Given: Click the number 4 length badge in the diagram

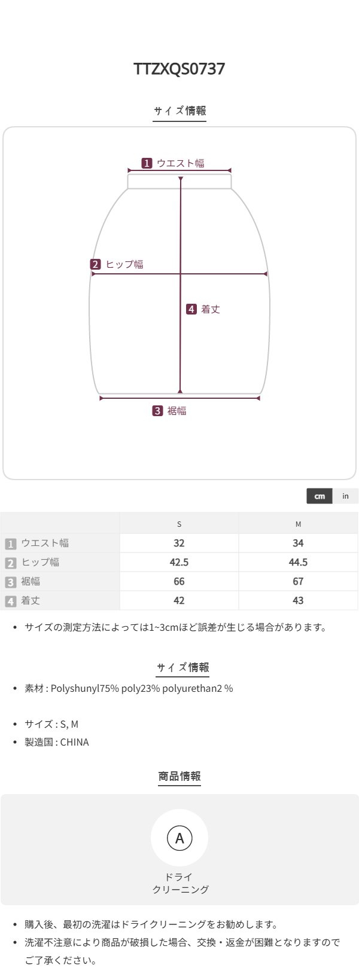Looking at the screenshot, I should [x=191, y=309].
